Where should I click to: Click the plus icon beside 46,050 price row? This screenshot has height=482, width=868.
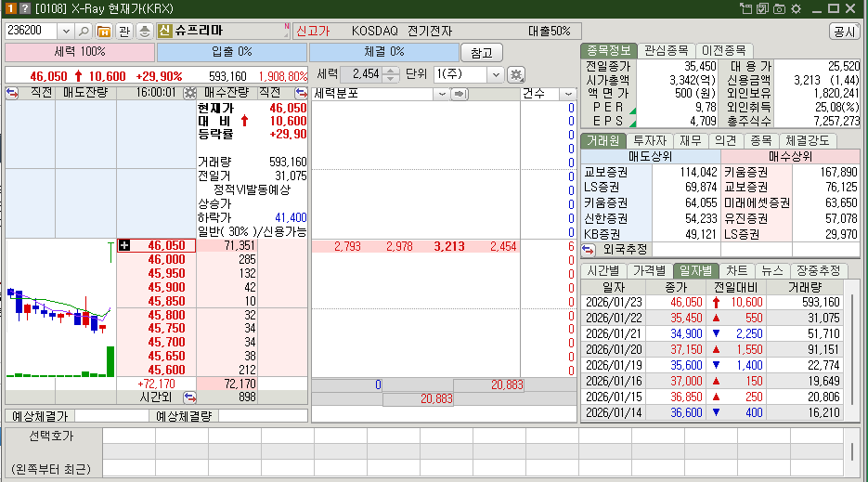(x=124, y=245)
